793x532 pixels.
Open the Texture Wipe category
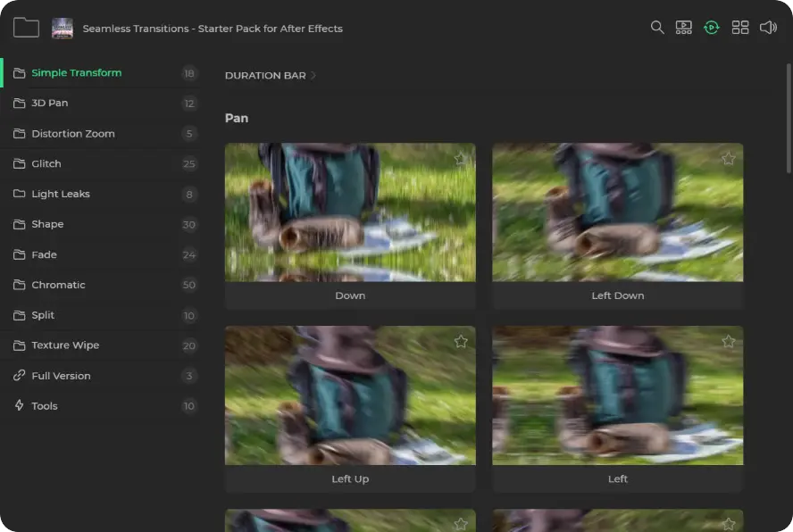coord(100,345)
